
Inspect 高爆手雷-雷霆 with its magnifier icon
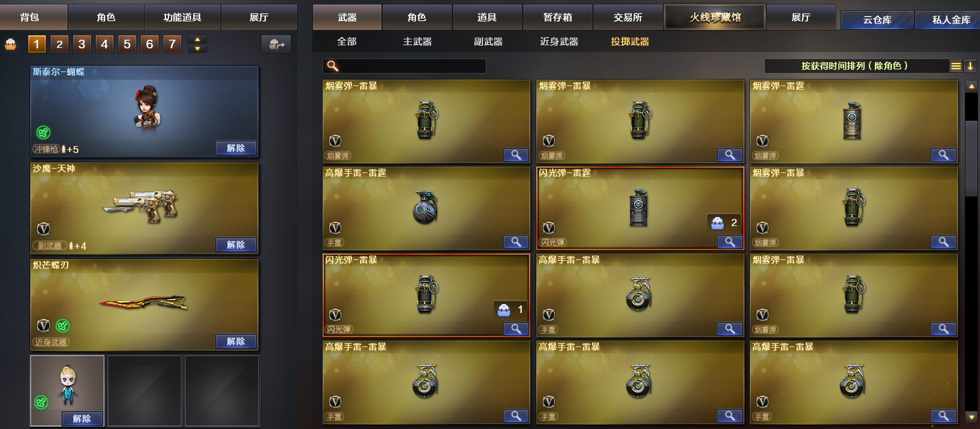click(x=516, y=242)
